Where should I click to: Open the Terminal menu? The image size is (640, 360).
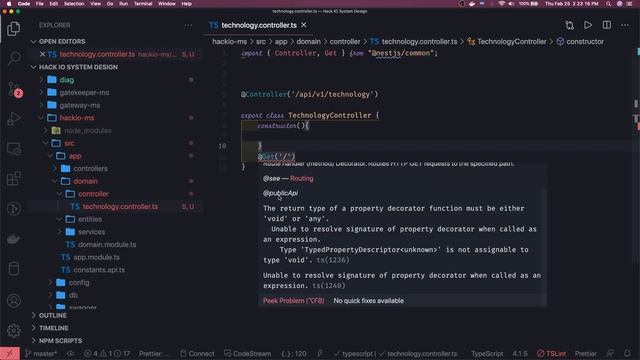click(143, 4)
